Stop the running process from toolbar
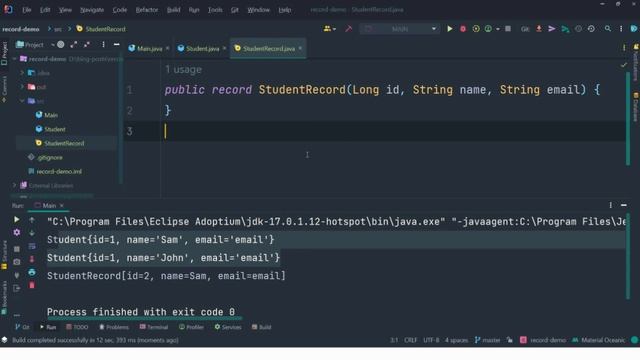Image resolution: width=640 pixels, height=360 pixels. [x=508, y=29]
